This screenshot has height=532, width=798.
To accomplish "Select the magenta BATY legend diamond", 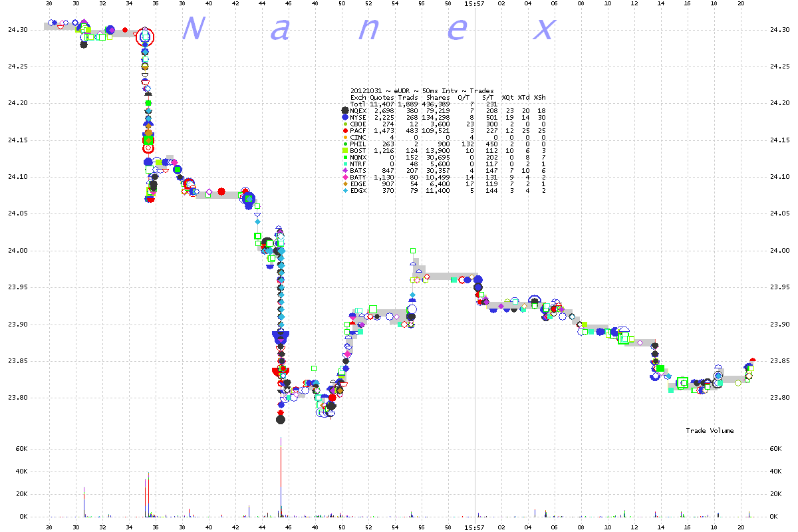I will [344, 177].
